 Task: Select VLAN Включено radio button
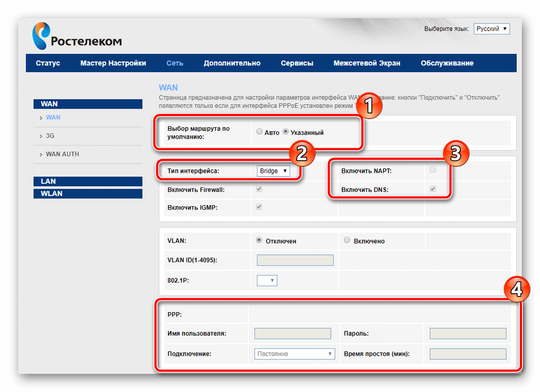pos(347,240)
